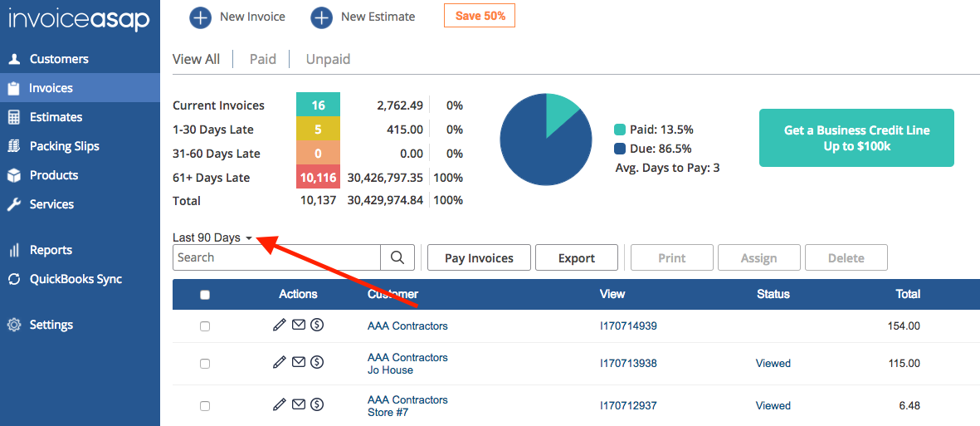
Task: Sort by the Total column header
Action: [908, 294]
